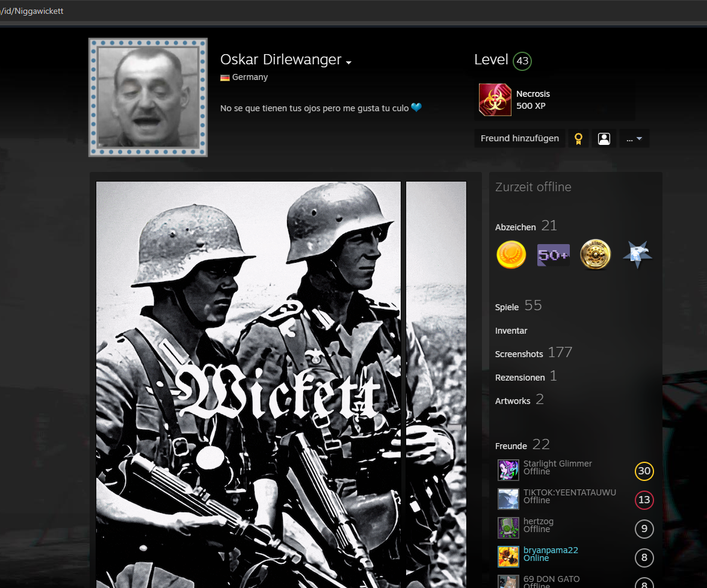
Task: Open the purple 50+ badge
Action: pos(553,255)
